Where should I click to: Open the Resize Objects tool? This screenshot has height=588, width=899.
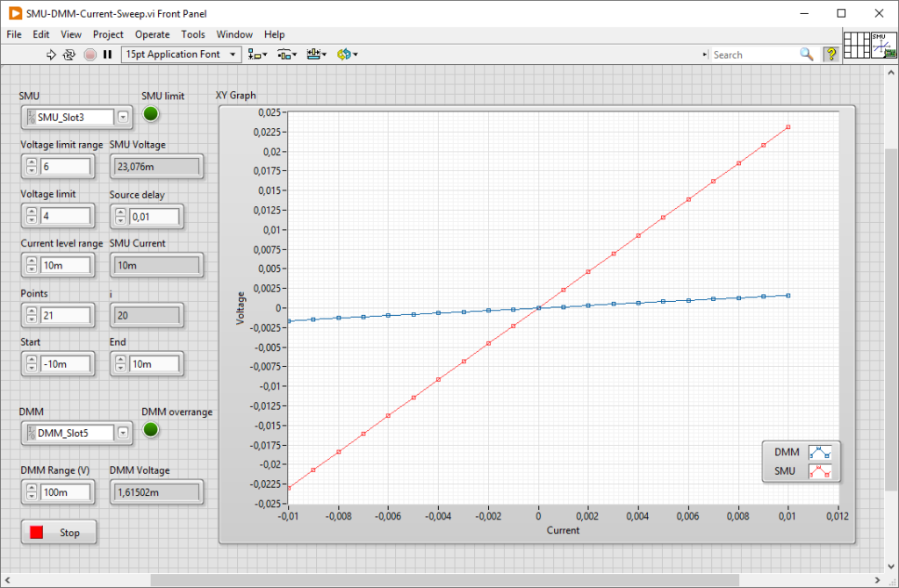pyautogui.click(x=315, y=54)
